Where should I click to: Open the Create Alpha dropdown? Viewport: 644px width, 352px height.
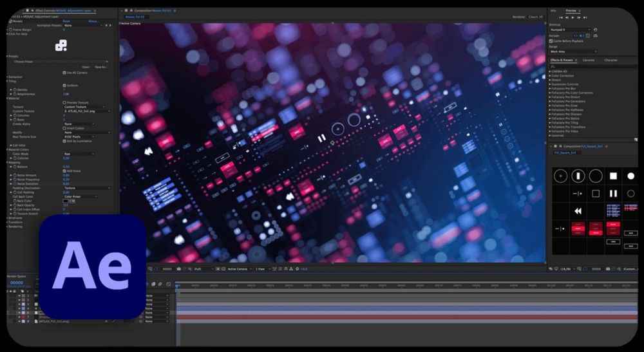pos(79,124)
